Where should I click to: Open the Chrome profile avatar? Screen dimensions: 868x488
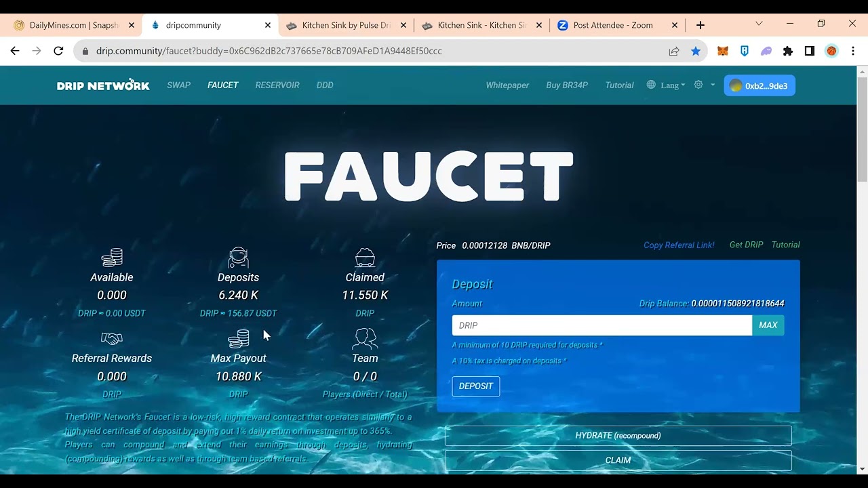point(831,51)
